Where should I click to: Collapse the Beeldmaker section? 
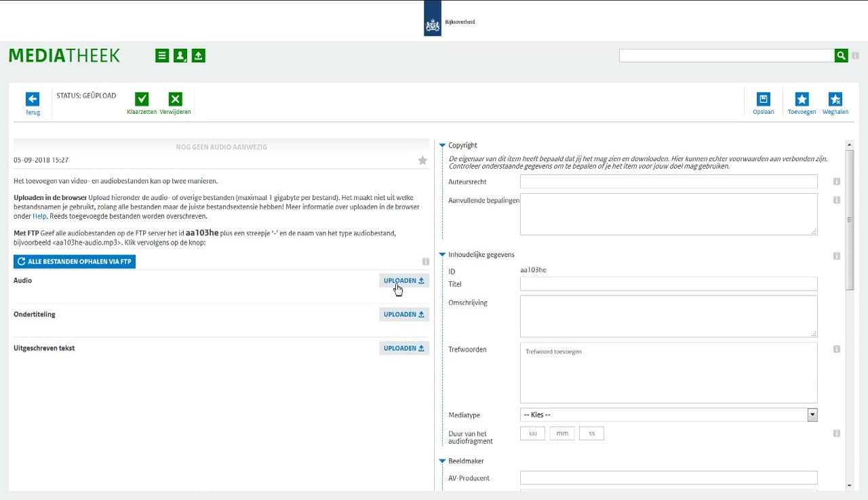[442, 461]
